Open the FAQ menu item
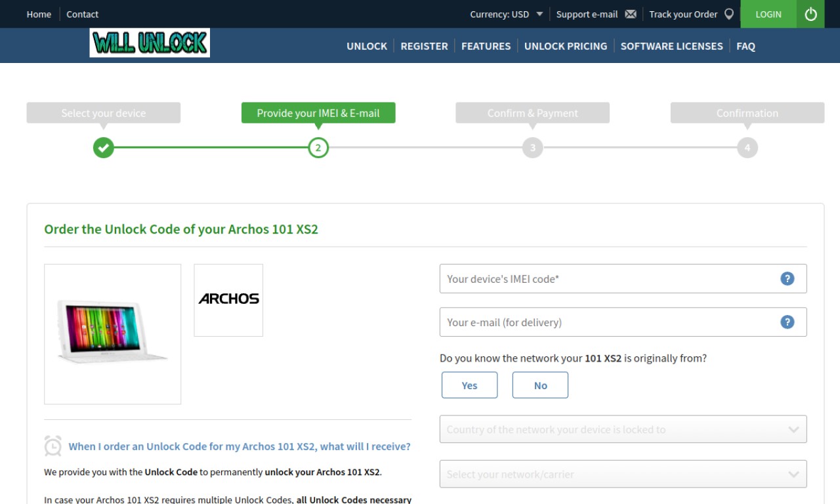The width and height of the screenshot is (840, 504). [x=745, y=46]
